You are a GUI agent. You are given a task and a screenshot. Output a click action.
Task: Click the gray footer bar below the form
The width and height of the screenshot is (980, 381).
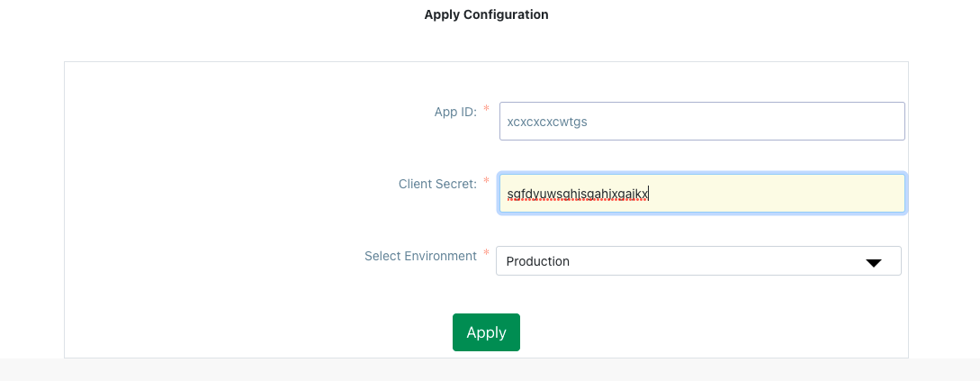490,369
